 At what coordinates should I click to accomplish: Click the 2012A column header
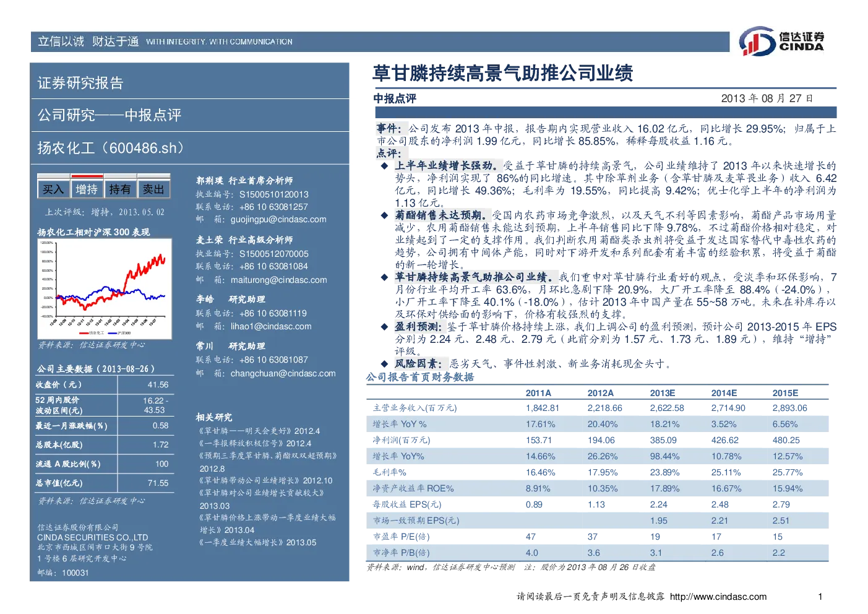[x=600, y=393]
